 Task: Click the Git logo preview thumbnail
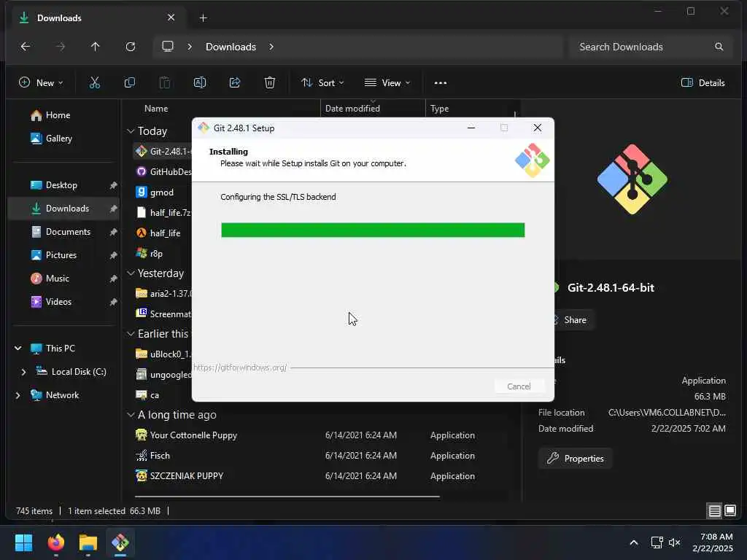[632, 179]
